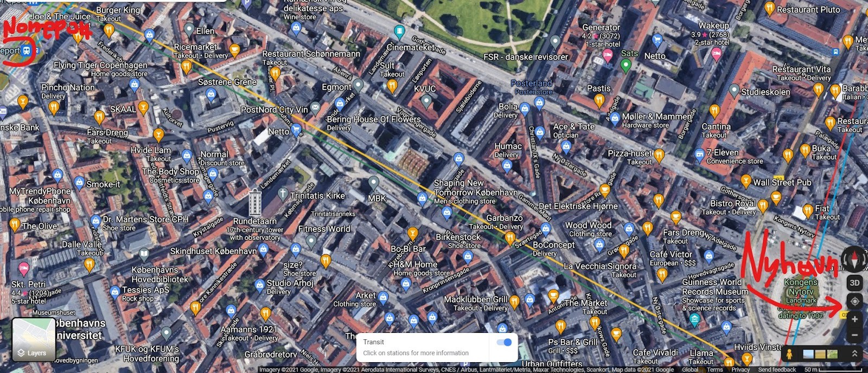Viewport: 868px width, 373px height.
Task: Select the green Sats location pin
Action: [x=626, y=66]
